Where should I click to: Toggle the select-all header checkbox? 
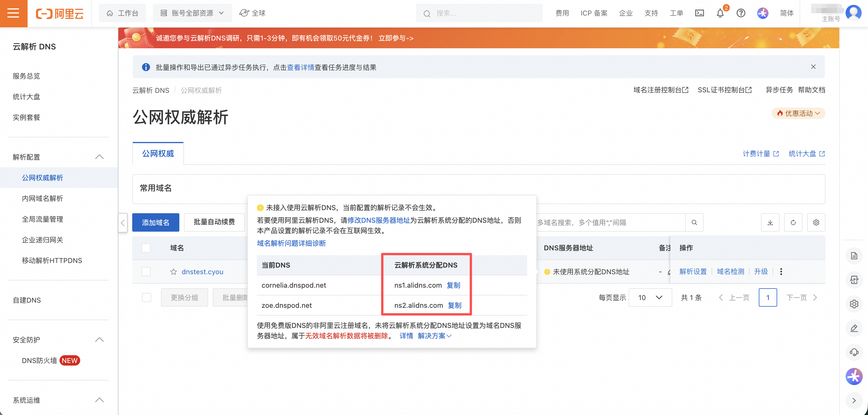[x=146, y=248]
